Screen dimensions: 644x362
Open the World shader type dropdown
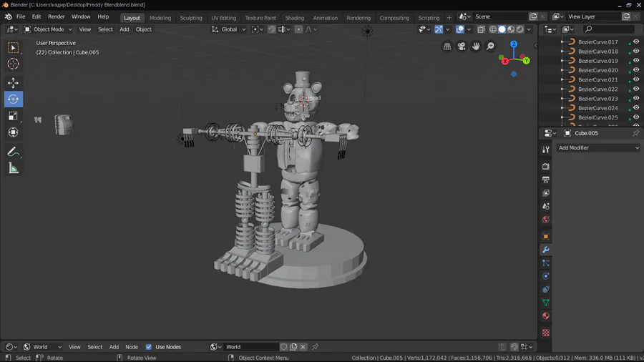click(43, 347)
